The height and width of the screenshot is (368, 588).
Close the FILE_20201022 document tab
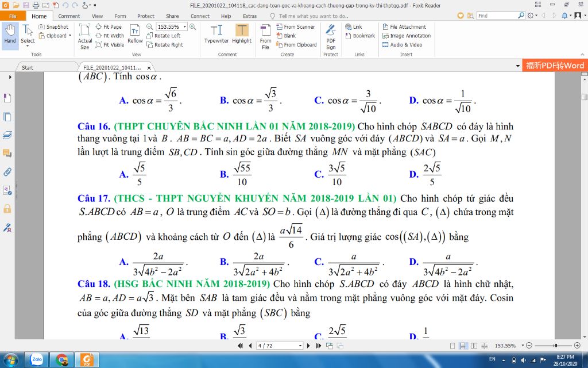tap(149, 68)
